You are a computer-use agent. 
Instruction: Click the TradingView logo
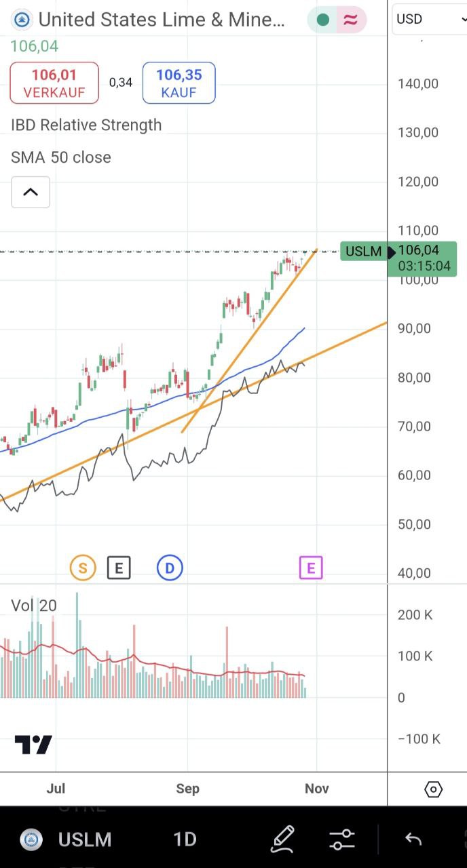click(x=33, y=745)
